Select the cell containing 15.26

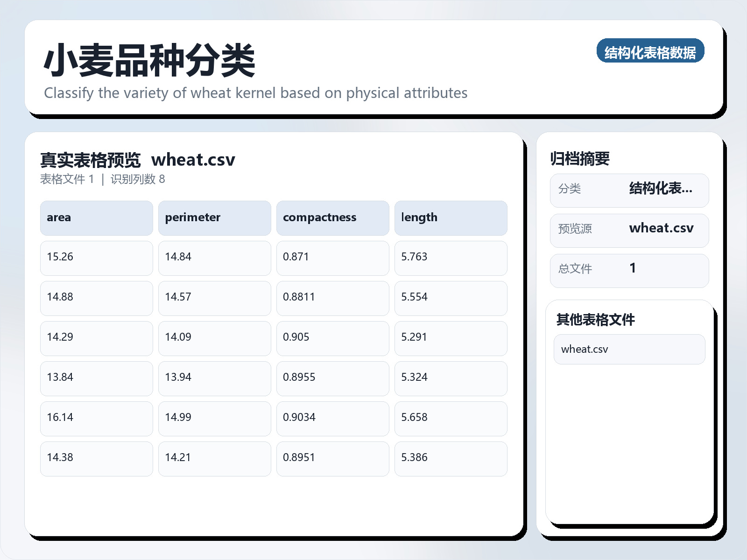tap(96, 258)
